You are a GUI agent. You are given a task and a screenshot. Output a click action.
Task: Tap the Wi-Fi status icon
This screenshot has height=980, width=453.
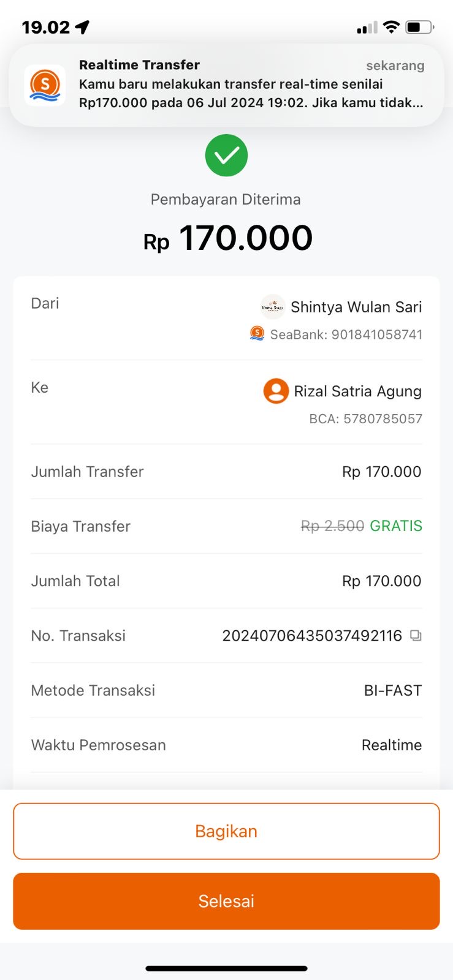tap(391, 27)
